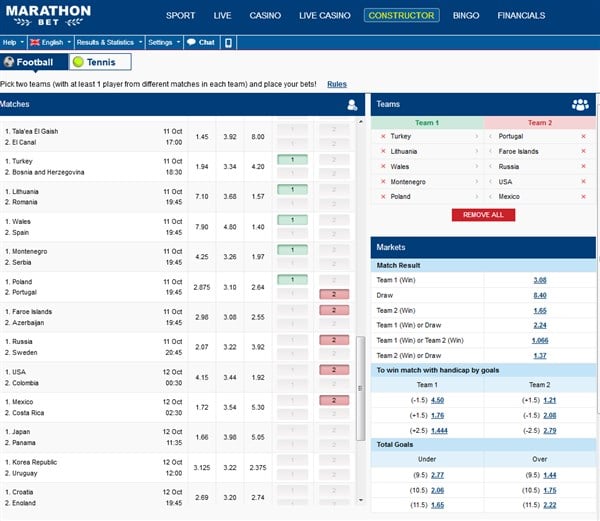
Task: Open the CASINO section
Action: 265,16
